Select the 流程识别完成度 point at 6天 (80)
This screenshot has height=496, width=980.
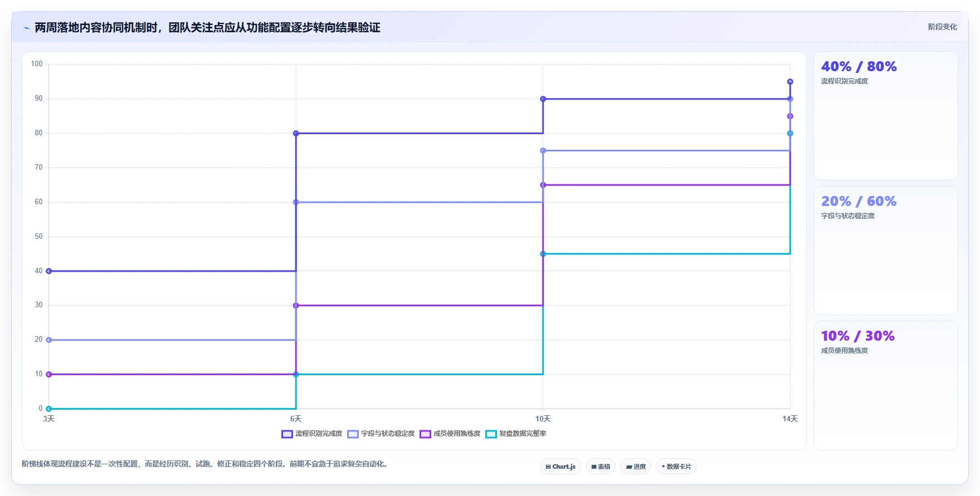click(x=296, y=134)
